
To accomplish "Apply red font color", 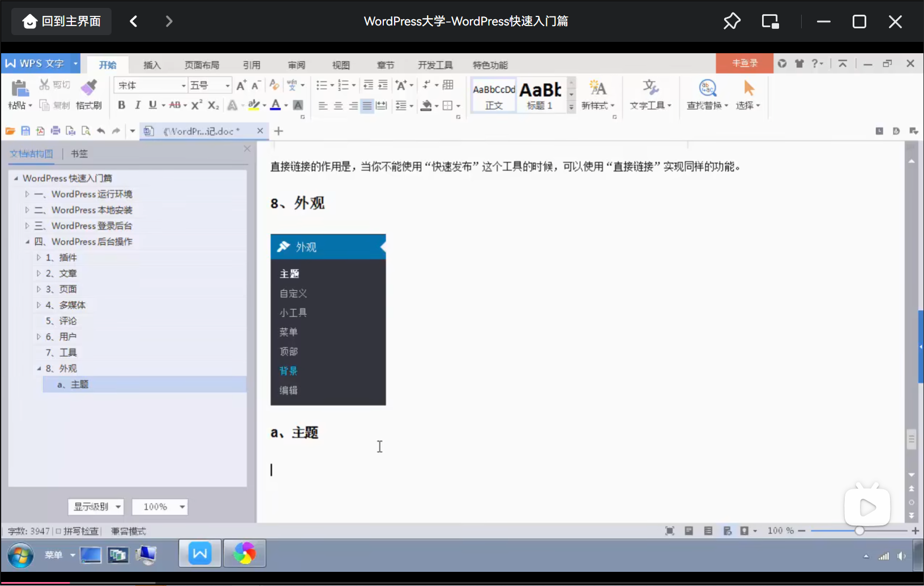I will click(x=275, y=105).
